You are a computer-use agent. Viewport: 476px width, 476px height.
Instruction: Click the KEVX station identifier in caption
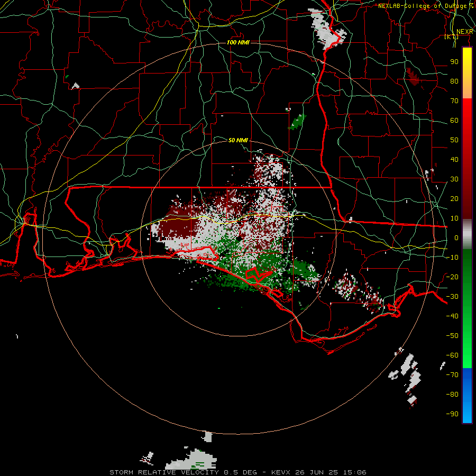280,472
